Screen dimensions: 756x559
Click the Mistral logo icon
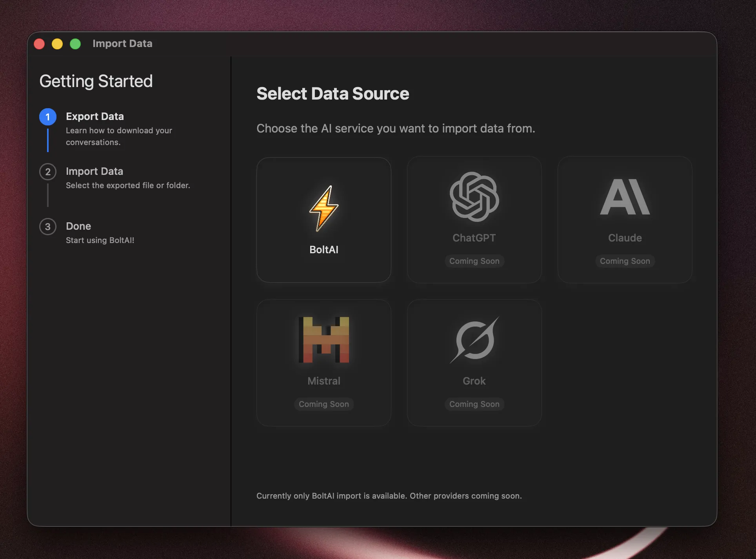click(324, 339)
